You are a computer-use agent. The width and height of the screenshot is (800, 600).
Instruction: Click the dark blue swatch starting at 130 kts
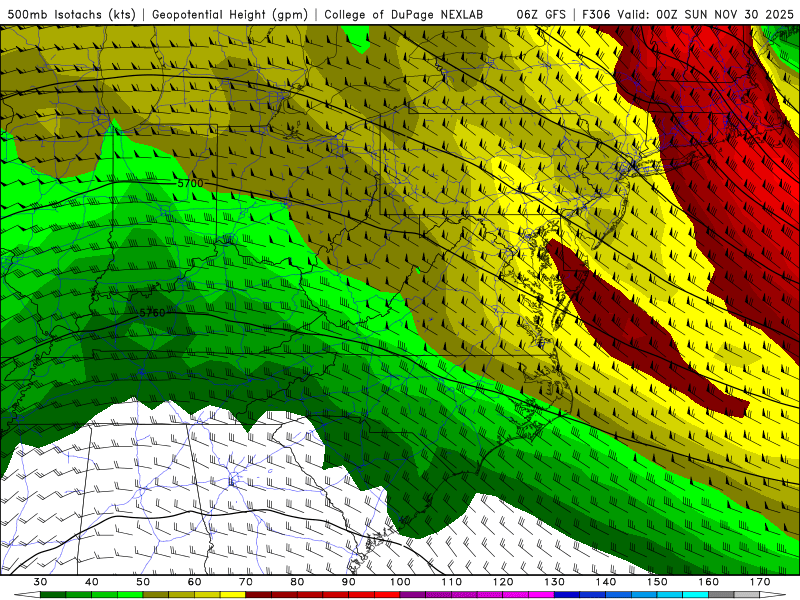(567, 594)
